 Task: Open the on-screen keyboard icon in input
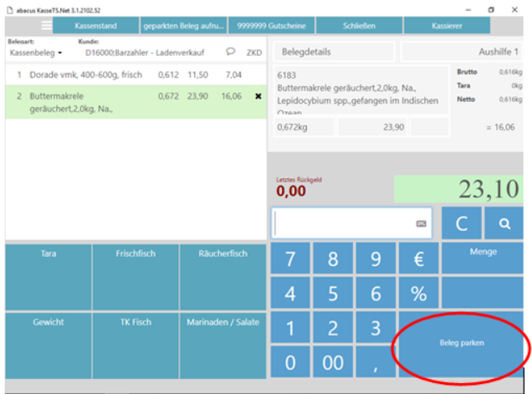(x=421, y=223)
